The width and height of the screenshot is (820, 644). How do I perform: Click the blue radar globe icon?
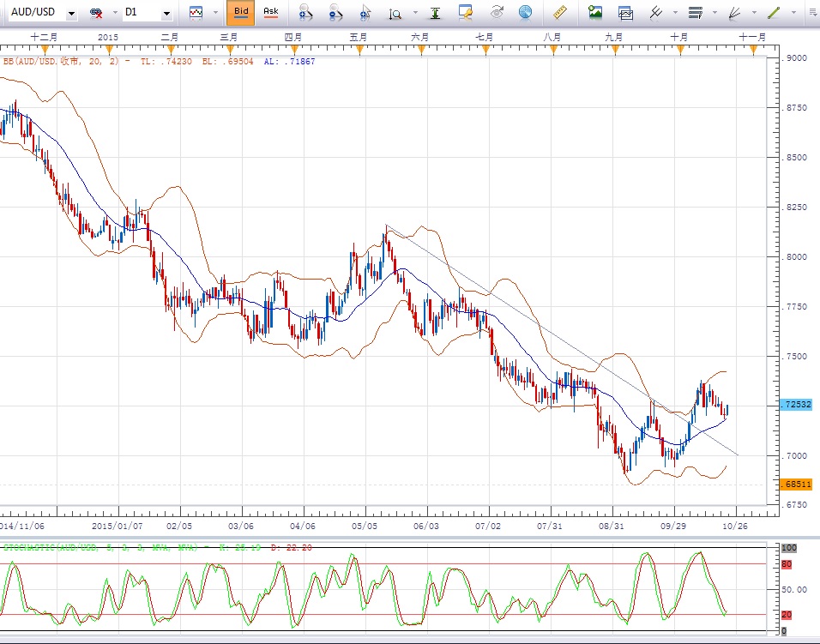[x=525, y=13]
